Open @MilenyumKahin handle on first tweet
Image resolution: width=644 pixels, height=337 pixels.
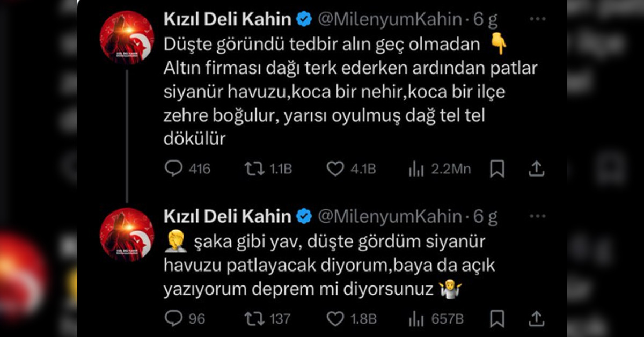(390, 20)
